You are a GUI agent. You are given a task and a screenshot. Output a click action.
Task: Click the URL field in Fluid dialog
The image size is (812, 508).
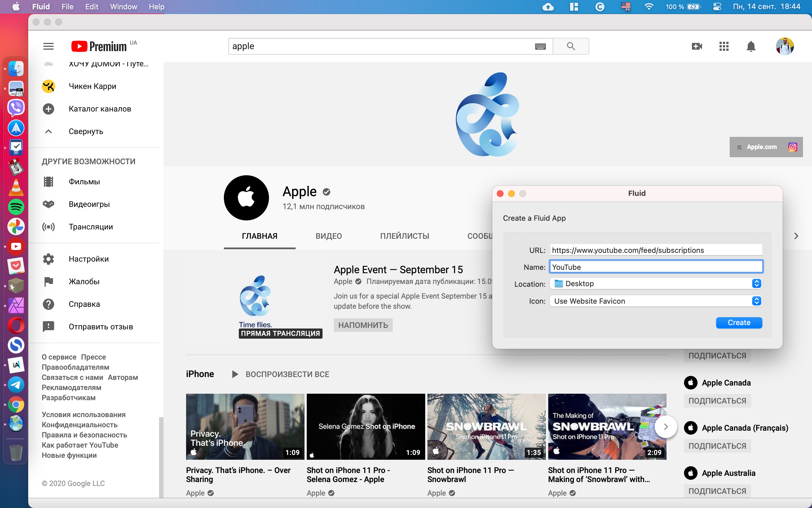tap(656, 250)
